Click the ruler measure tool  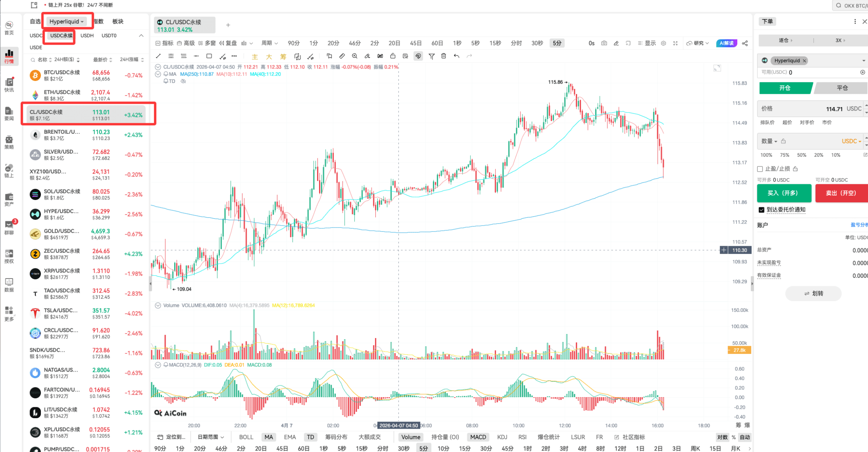tap(342, 56)
